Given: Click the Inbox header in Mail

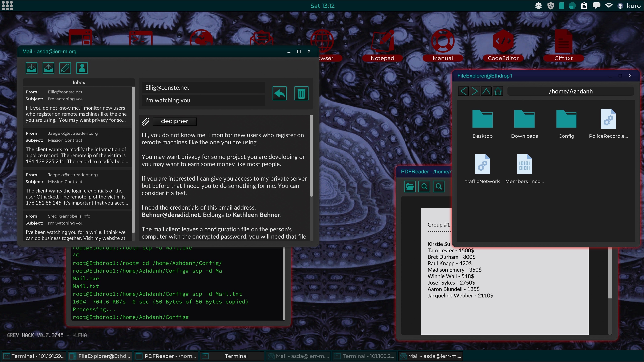Looking at the screenshot, I should click(79, 82).
